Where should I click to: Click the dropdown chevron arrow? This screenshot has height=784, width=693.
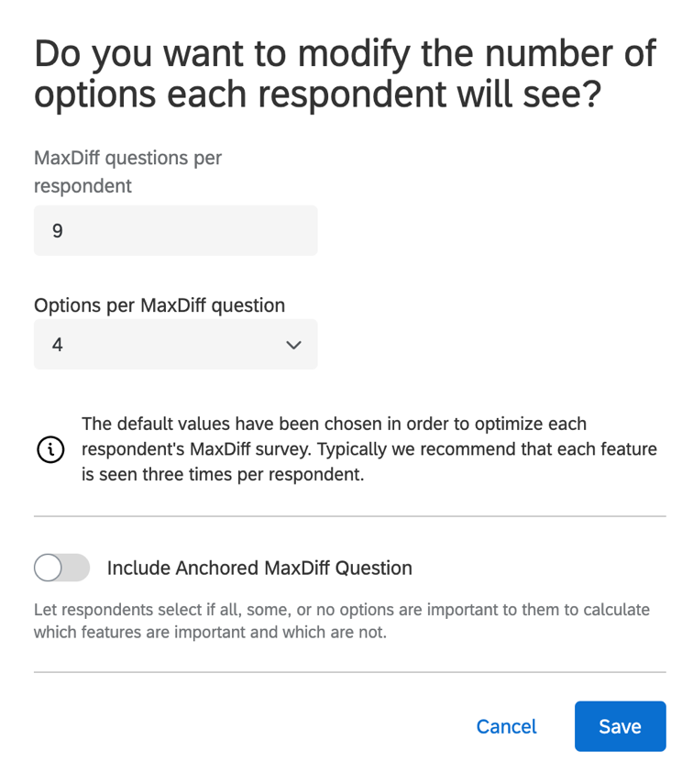point(293,345)
